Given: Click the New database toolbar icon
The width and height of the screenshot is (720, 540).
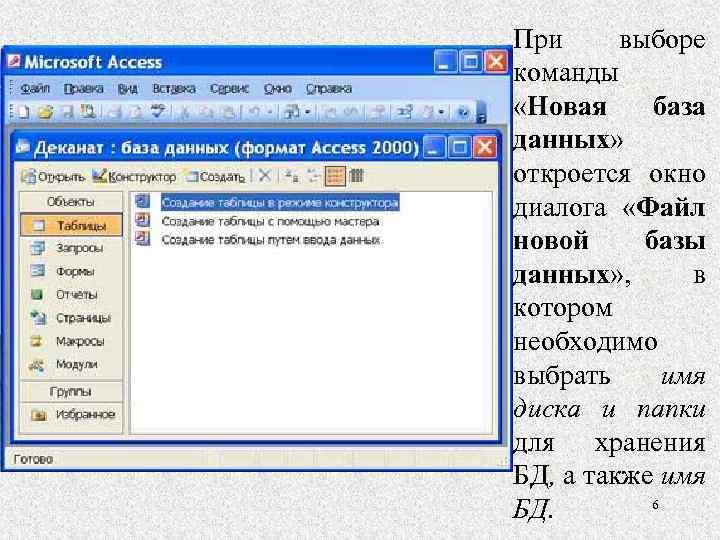Looking at the screenshot, I should [x=22, y=112].
